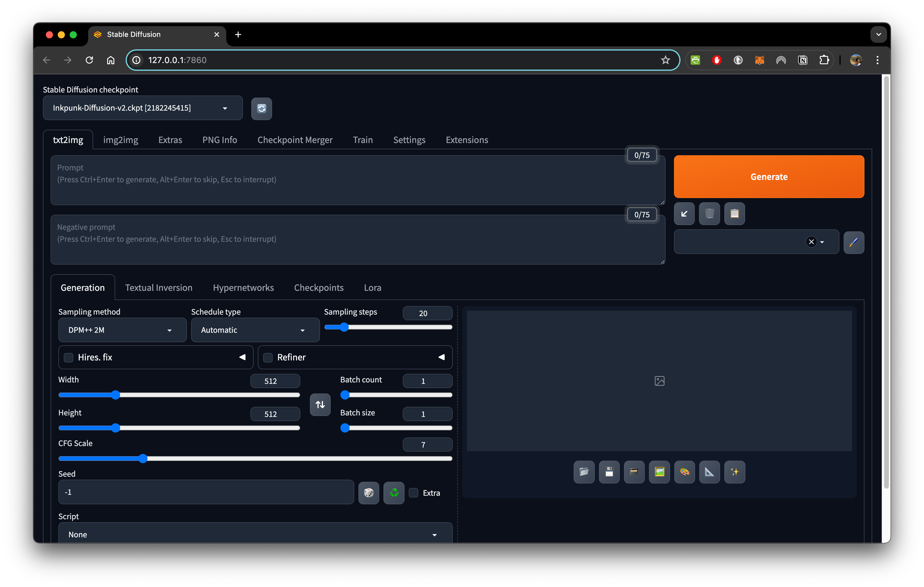Click the dice icon for random seed

click(368, 493)
